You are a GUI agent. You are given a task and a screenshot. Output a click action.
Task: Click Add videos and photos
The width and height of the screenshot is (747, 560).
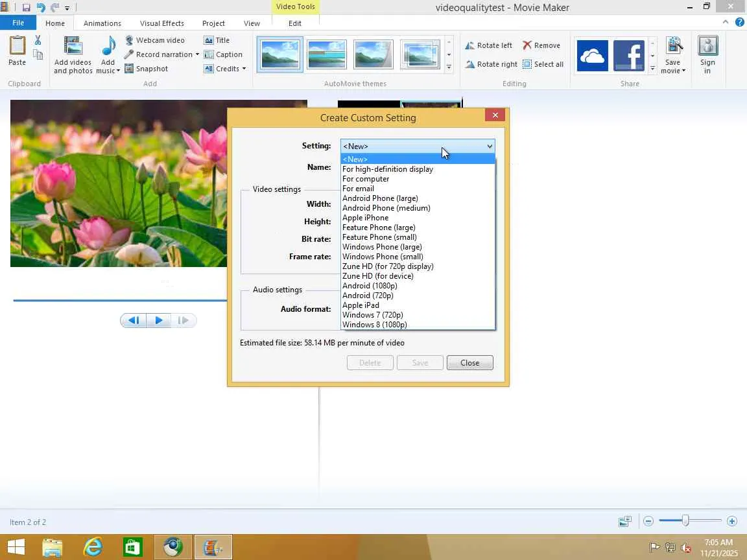click(73, 55)
